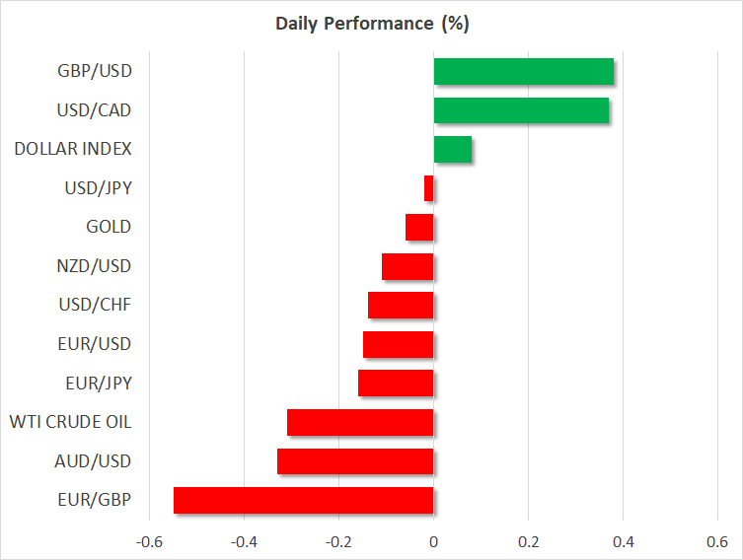Select the Dollar Index green bar
The height and width of the screenshot is (560, 743).
tap(452, 150)
